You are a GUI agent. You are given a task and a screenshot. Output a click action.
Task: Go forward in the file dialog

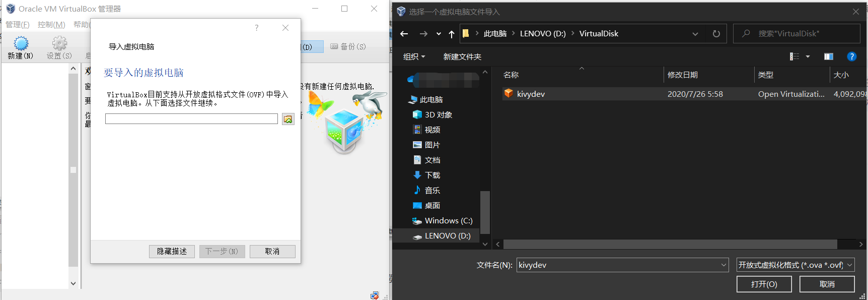coord(423,34)
